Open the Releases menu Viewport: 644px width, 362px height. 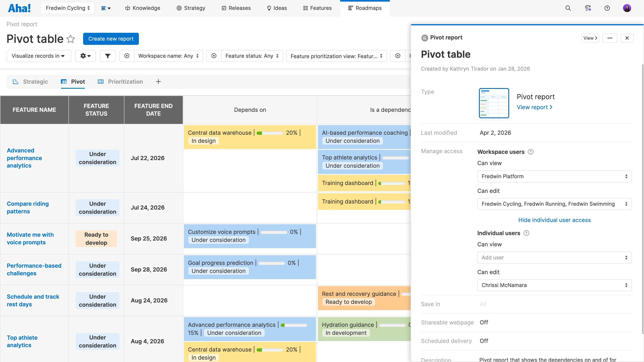[x=236, y=8]
